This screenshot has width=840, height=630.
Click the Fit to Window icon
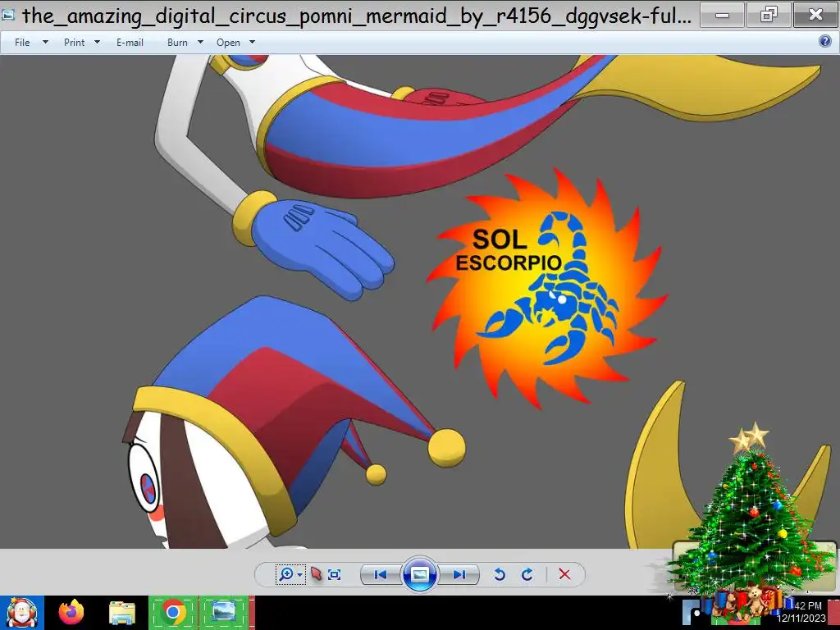(335, 575)
